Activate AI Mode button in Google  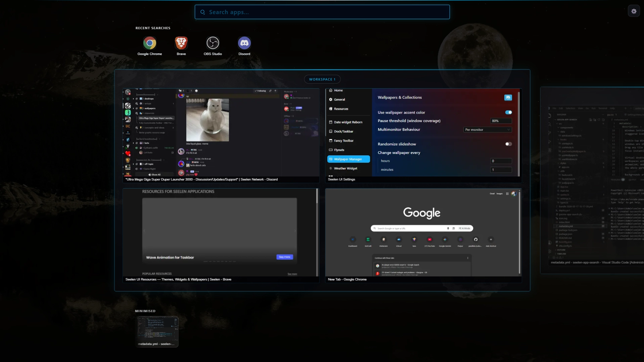pyautogui.click(x=465, y=228)
